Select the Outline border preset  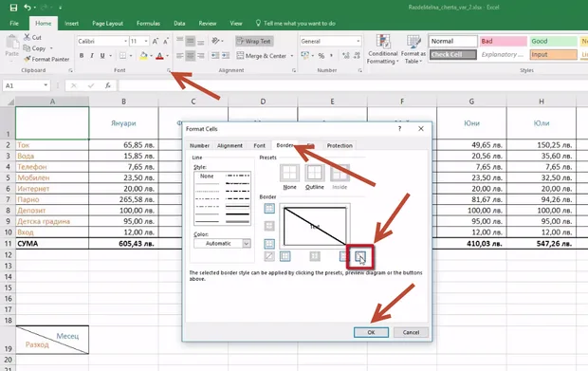314,173
